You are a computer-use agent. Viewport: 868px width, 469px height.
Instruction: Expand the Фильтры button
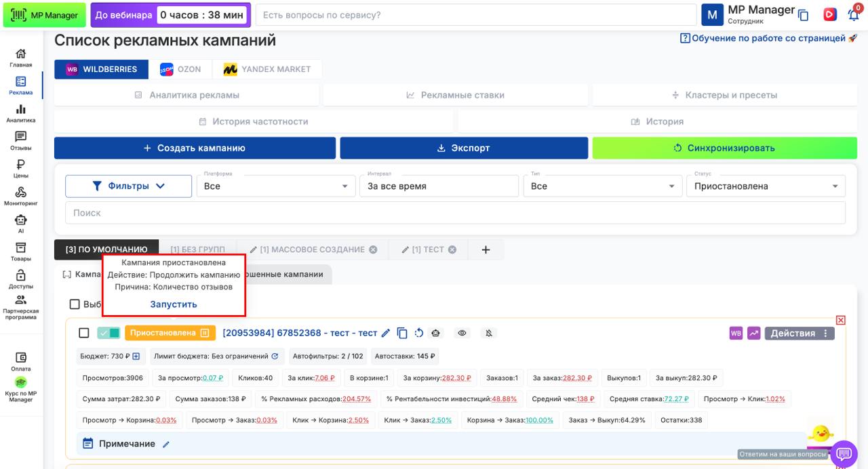[128, 186]
